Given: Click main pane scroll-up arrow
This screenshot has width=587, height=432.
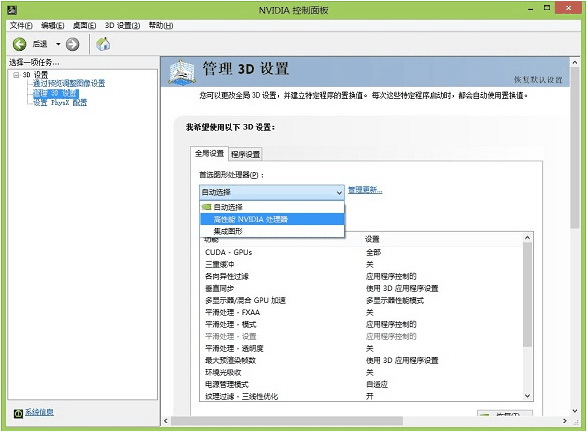Looking at the screenshot, I should point(575,63).
